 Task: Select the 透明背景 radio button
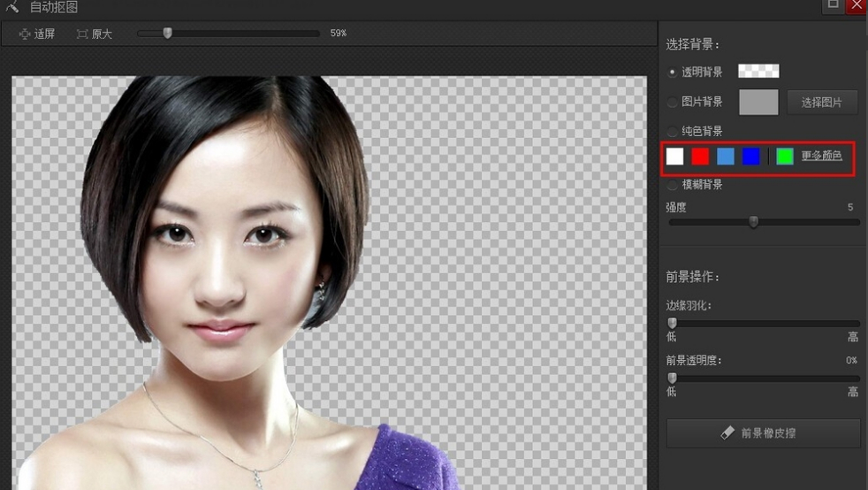tap(672, 72)
